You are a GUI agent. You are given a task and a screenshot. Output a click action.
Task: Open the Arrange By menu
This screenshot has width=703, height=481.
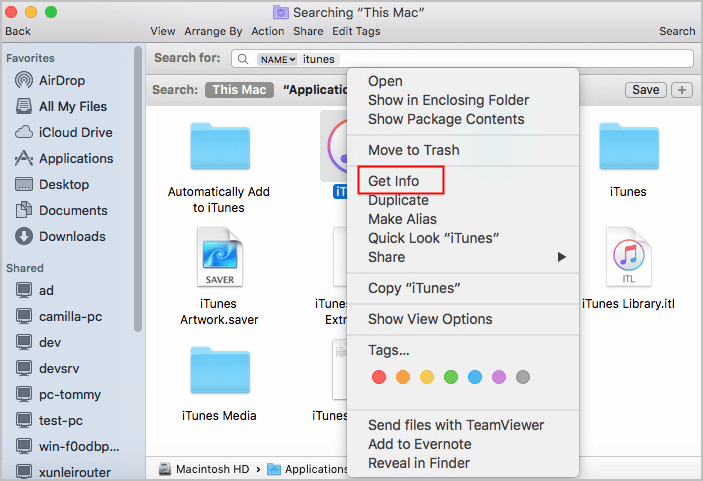click(213, 31)
